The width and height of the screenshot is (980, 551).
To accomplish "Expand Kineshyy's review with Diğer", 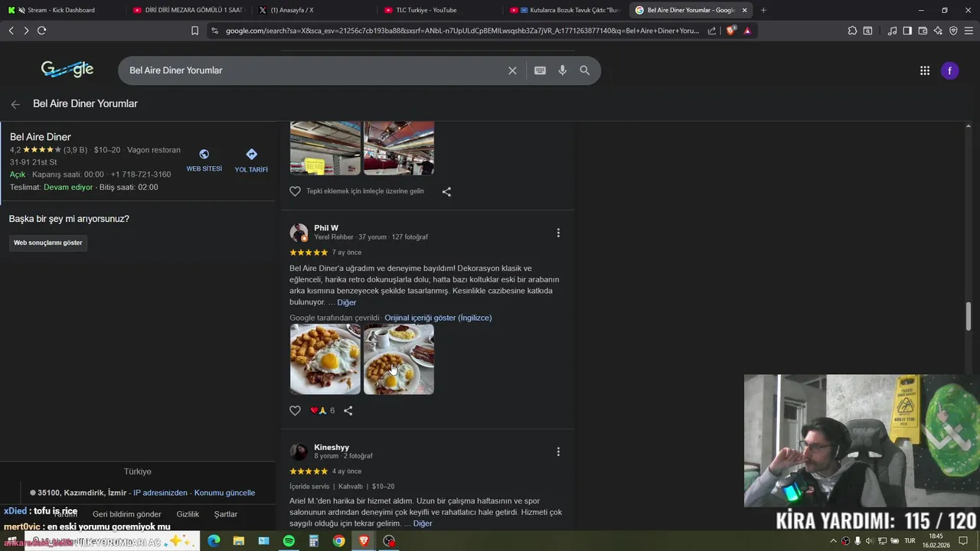I will pos(423,523).
